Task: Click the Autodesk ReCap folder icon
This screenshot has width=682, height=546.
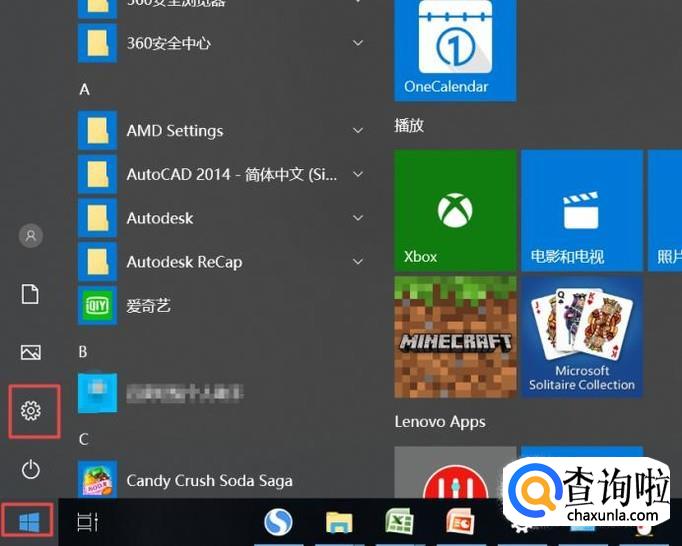Action: click(97, 261)
